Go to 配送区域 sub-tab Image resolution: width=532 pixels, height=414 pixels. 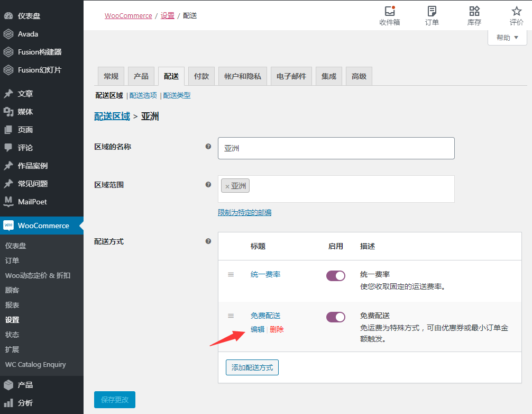[x=109, y=95]
